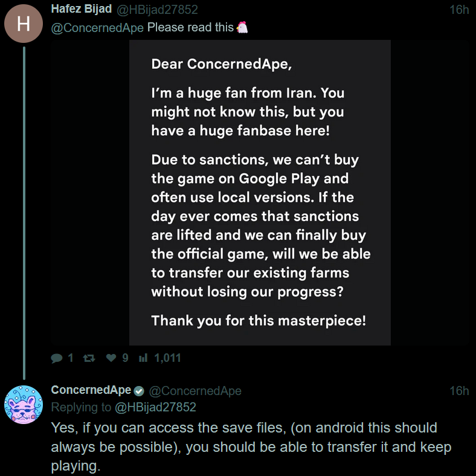Open Hafez Bijad's round 'H' avatar
Image resolution: width=476 pixels, height=476 pixels.
point(24,24)
